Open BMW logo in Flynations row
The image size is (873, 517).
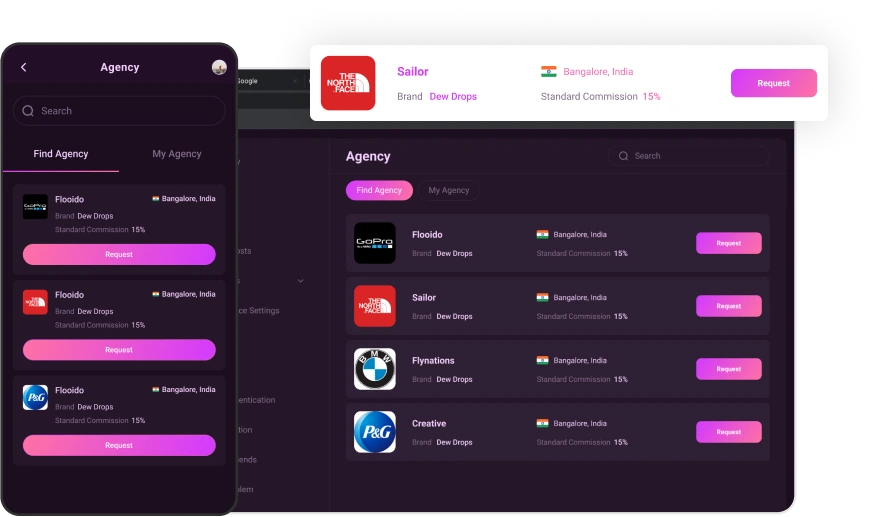375,369
